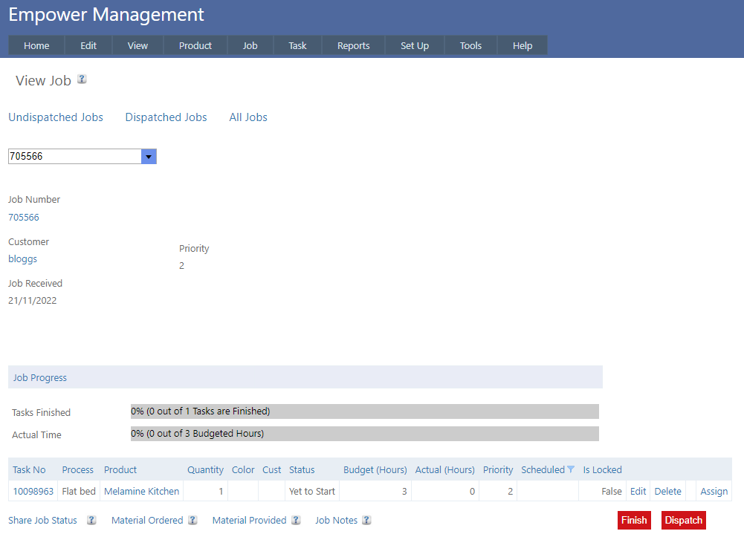Click the Tasks Finished progress bar
This screenshot has width=744, height=560.
point(364,411)
